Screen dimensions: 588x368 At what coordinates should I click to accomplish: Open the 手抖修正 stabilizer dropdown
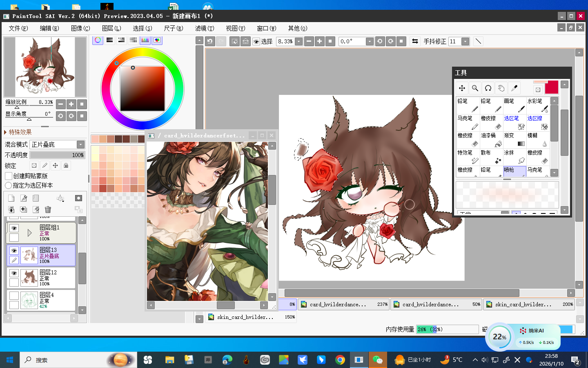coord(465,41)
